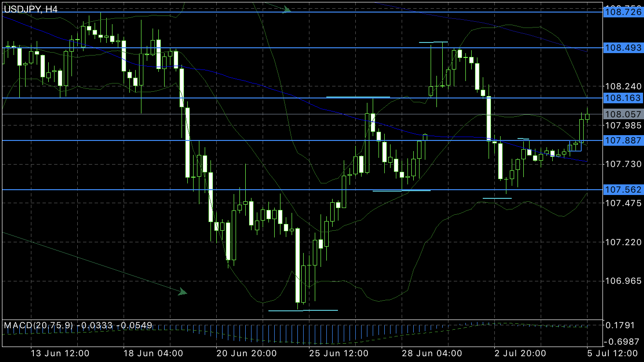The height and width of the screenshot is (362, 644).
Task: Select the 108.163 price level label
Action: (623, 98)
